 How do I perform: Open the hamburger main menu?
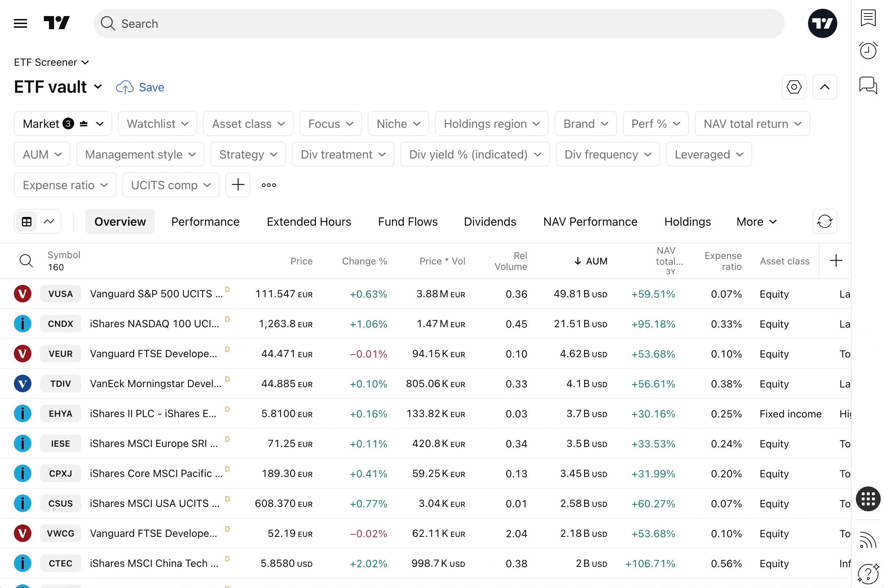20,24
